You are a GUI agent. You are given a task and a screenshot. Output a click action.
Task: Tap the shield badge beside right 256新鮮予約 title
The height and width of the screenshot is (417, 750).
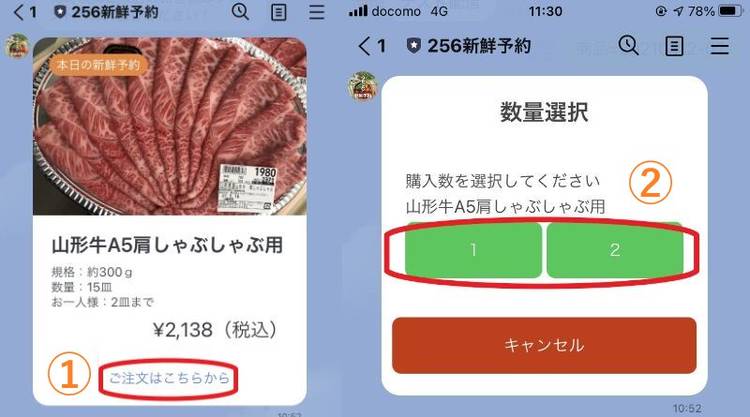413,46
